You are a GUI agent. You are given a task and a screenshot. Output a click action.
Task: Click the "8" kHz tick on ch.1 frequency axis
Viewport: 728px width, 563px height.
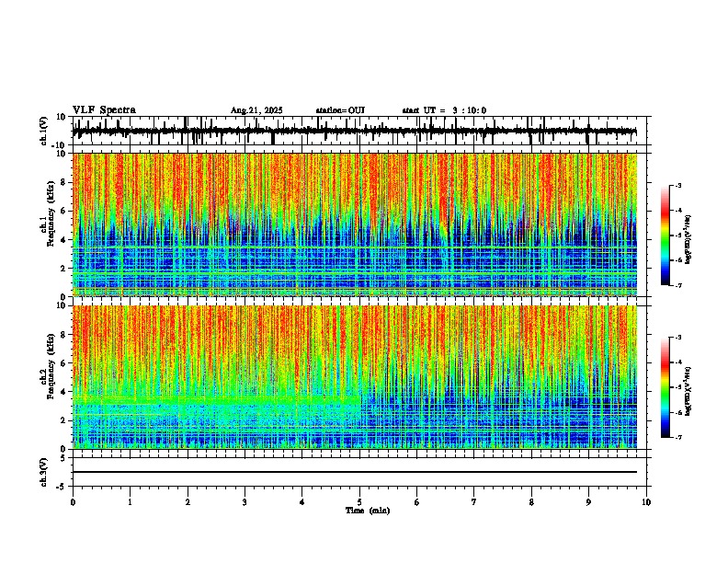63,182
